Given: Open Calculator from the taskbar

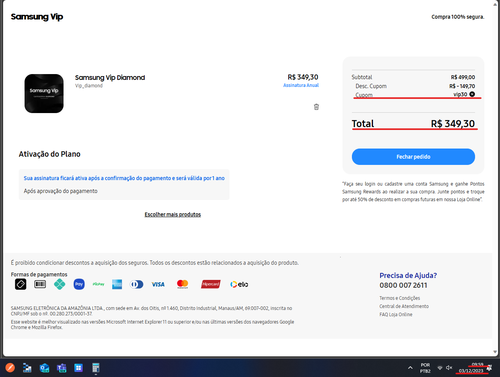Looking at the screenshot, I should click(x=96, y=368).
